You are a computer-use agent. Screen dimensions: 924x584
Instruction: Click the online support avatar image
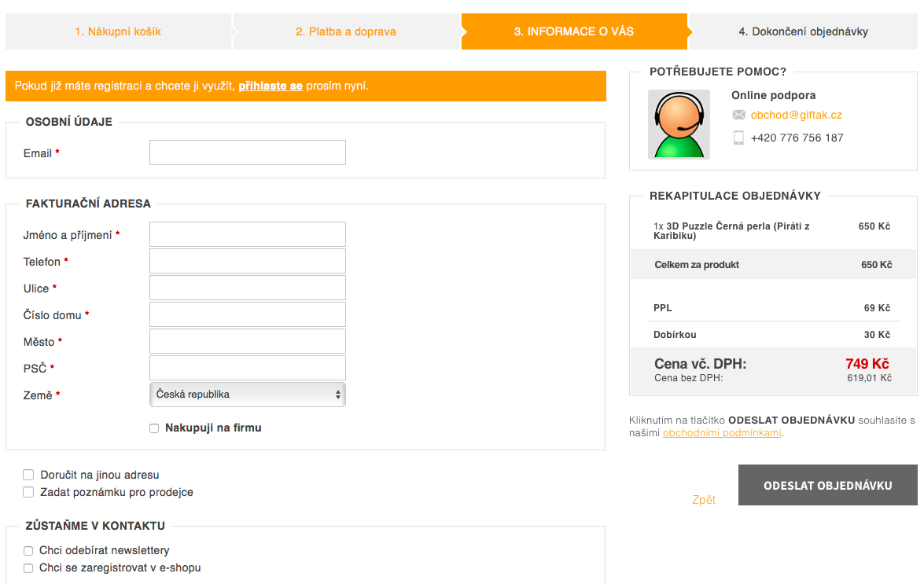[679, 124]
